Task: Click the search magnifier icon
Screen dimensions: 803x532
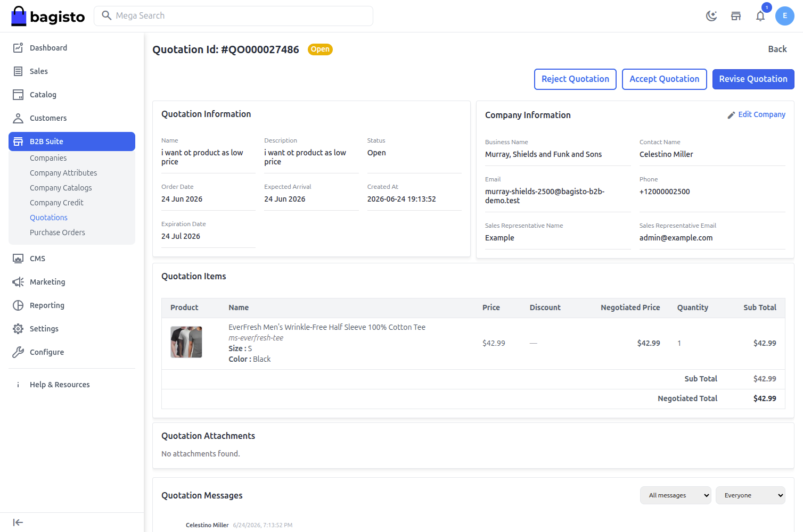Action: [x=106, y=15]
